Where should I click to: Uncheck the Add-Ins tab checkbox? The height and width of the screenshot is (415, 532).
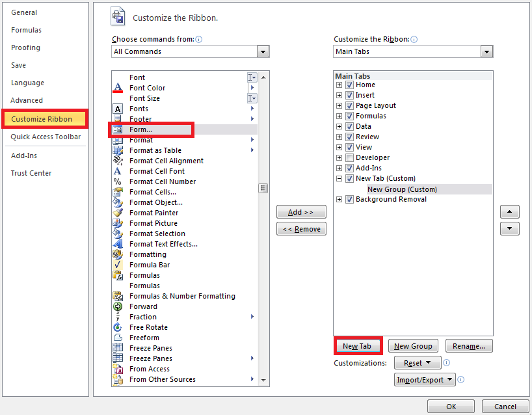(349, 168)
